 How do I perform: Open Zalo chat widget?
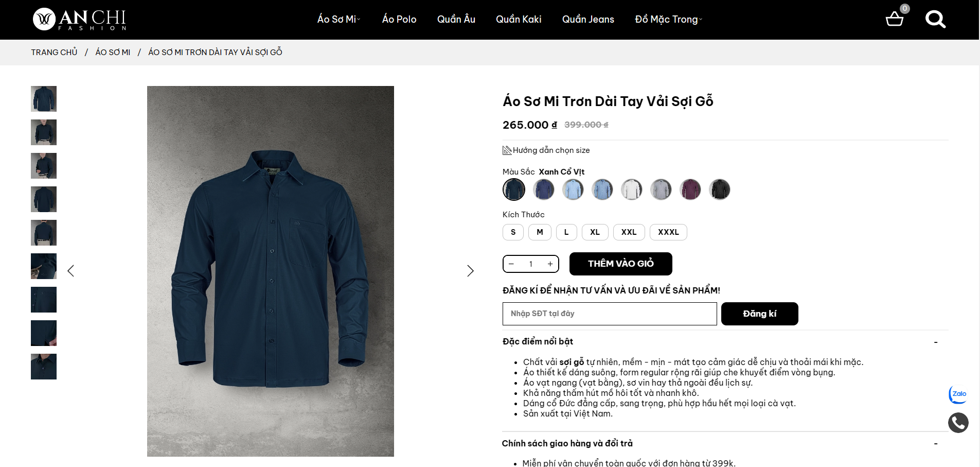coord(958,394)
